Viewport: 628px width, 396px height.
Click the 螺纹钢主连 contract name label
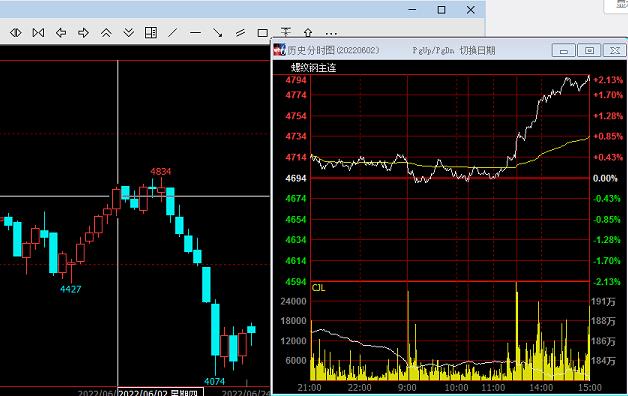coord(313,68)
